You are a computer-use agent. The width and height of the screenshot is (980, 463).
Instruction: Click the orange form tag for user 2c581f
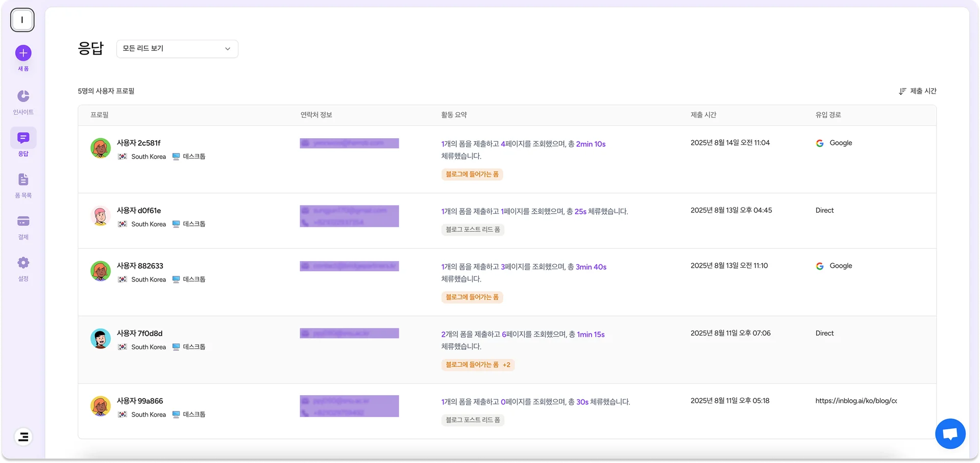pos(472,174)
